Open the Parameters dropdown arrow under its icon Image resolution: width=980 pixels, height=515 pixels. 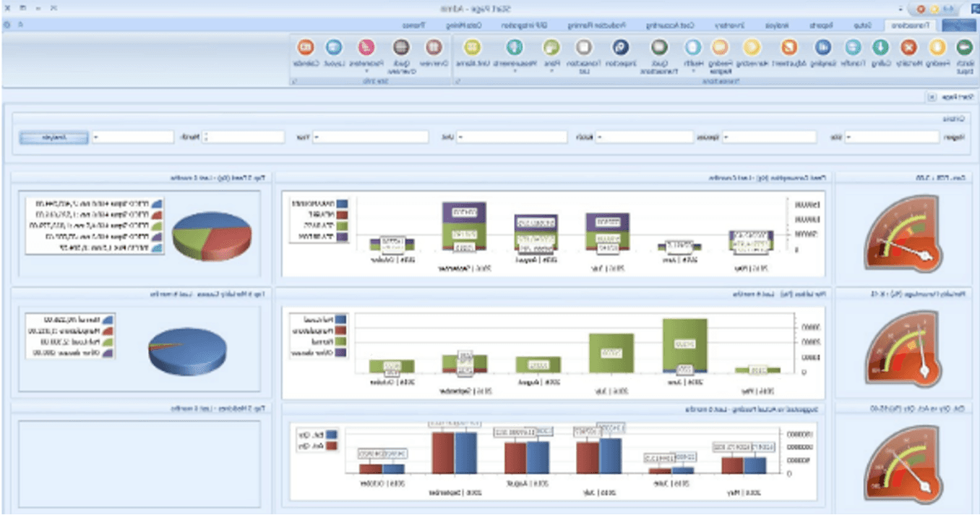click(367, 71)
